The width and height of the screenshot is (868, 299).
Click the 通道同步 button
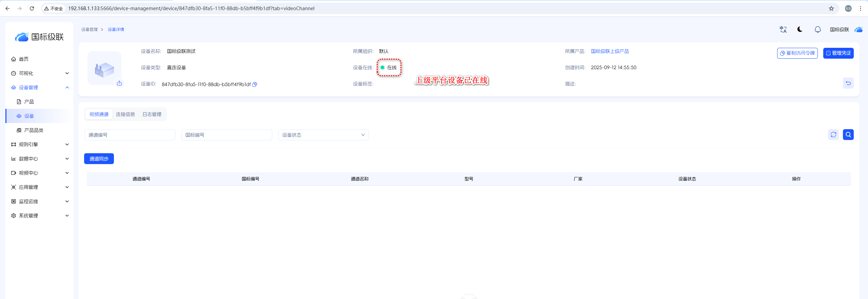pos(99,159)
